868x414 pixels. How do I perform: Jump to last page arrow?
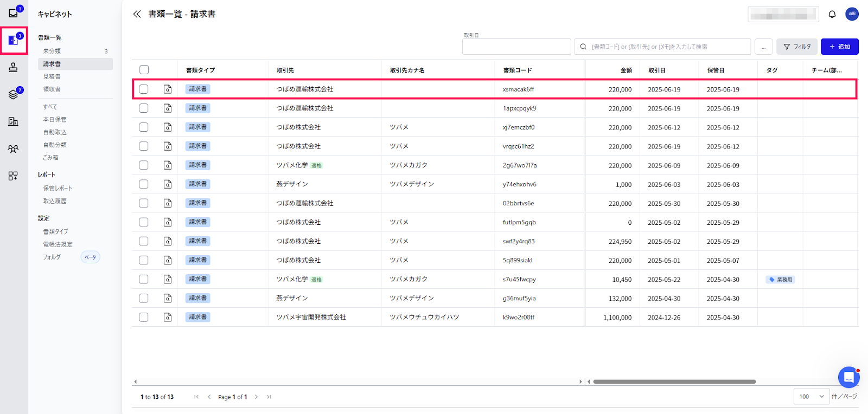click(269, 397)
